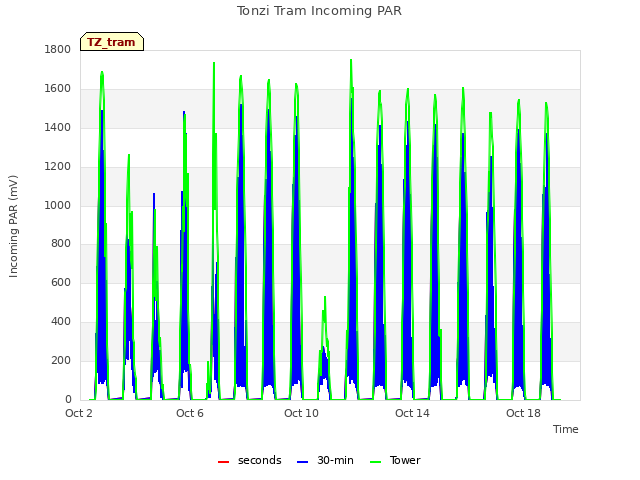Click the Time axis label
The image size is (640, 480).
tap(565, 429)
